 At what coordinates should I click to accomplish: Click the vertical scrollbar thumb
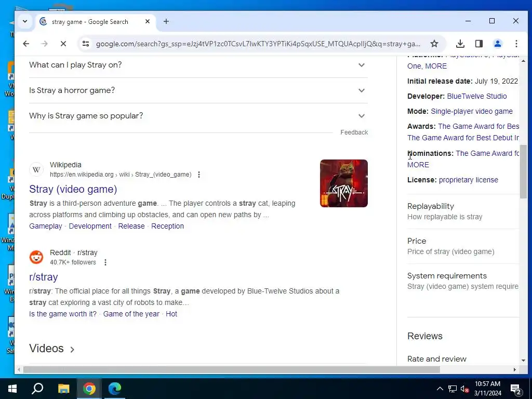point(523,171)
